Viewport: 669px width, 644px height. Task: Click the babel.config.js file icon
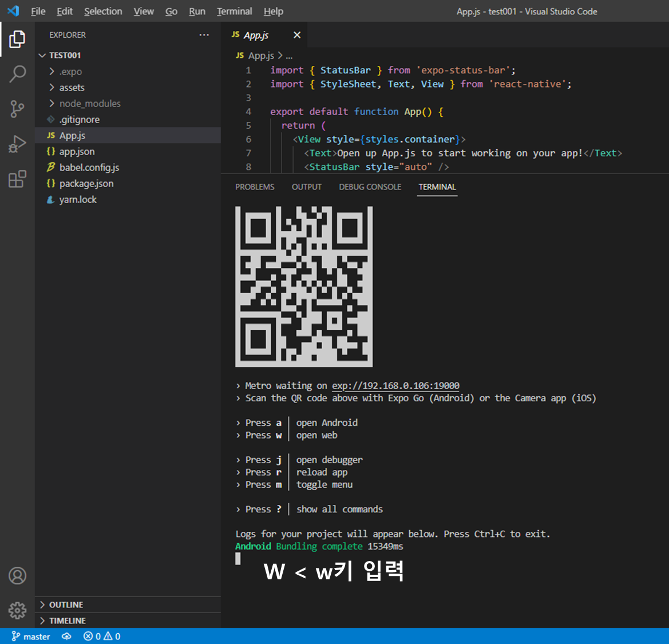click(x=51, y=167)
